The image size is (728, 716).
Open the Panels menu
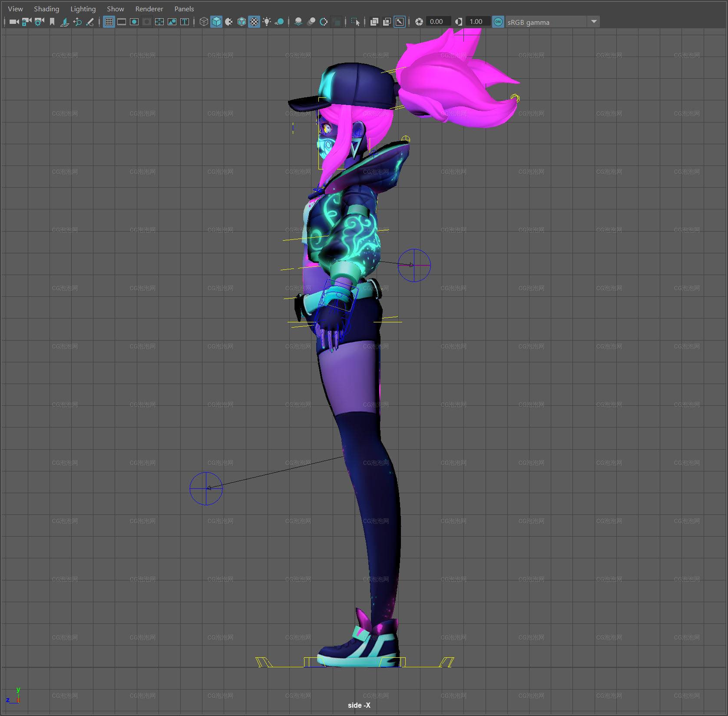pyautogui.click(x=184, y=9)
